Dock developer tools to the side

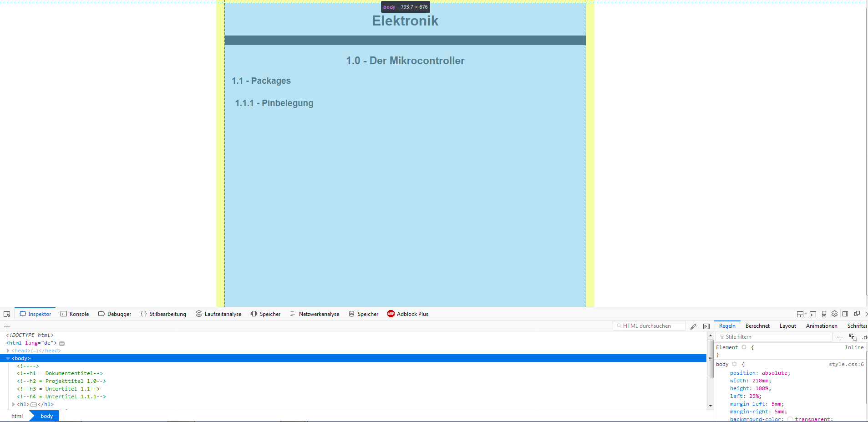pyautogui.click(x=845, y=314)
